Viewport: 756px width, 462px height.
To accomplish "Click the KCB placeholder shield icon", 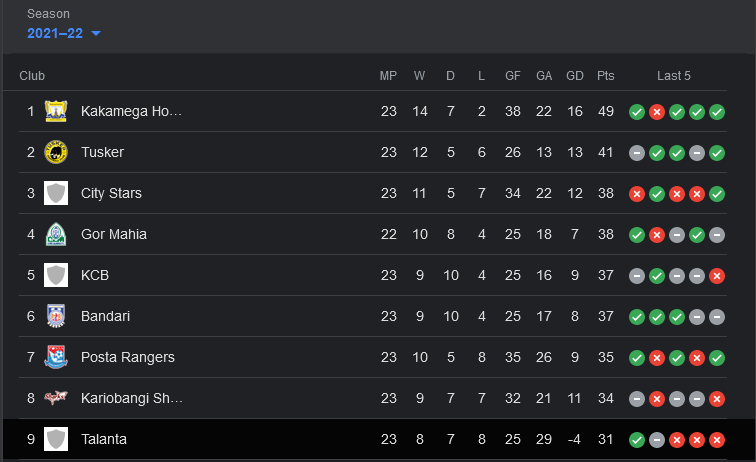I will coord(56,275).
